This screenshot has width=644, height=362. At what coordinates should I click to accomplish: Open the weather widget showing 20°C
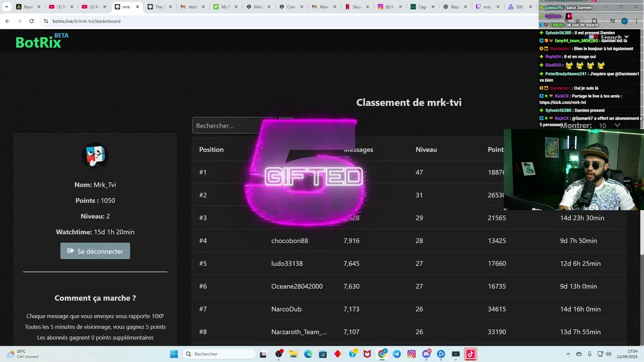(22, 354)
